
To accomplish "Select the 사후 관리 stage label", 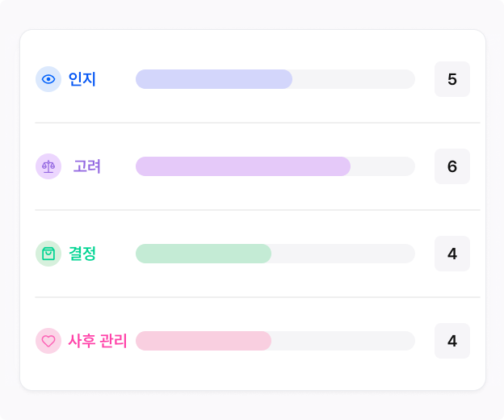I will pyautogui.click(x=98, y=341).
